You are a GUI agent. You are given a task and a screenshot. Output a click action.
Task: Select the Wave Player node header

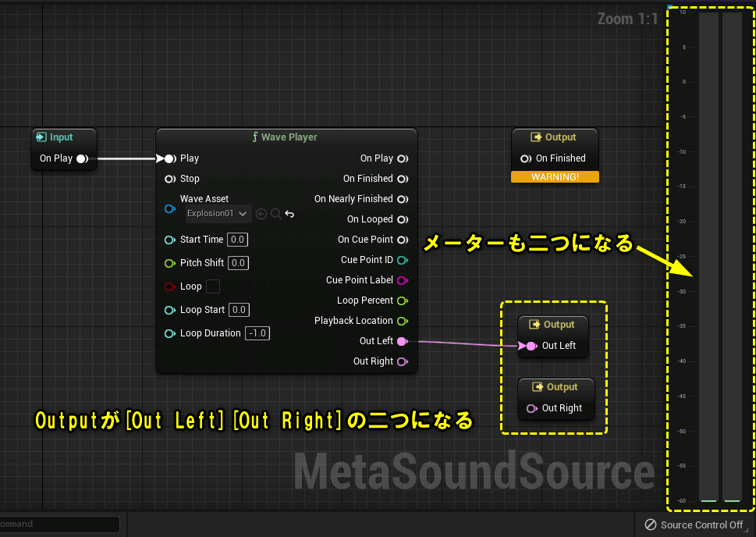pos(286,136)
